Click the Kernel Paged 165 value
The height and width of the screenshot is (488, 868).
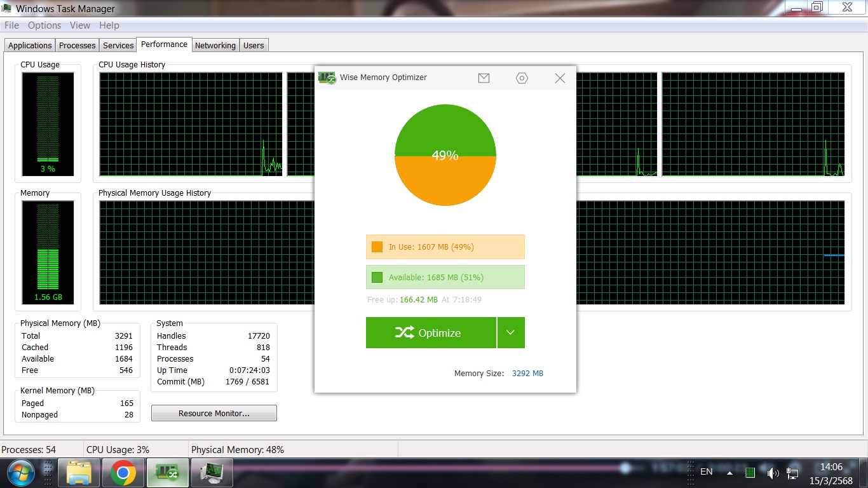126,403
